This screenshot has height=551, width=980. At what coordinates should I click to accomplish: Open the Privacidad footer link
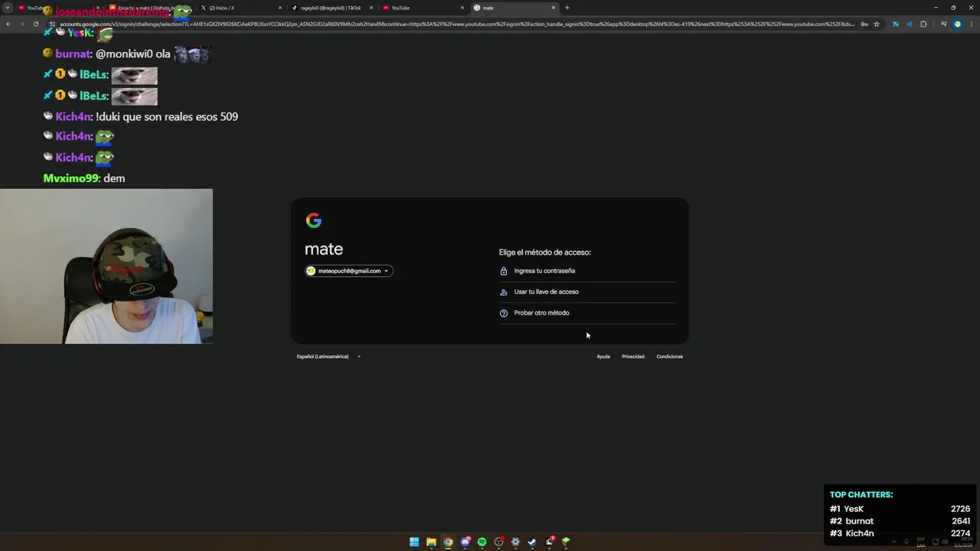(x=633, y=357)
